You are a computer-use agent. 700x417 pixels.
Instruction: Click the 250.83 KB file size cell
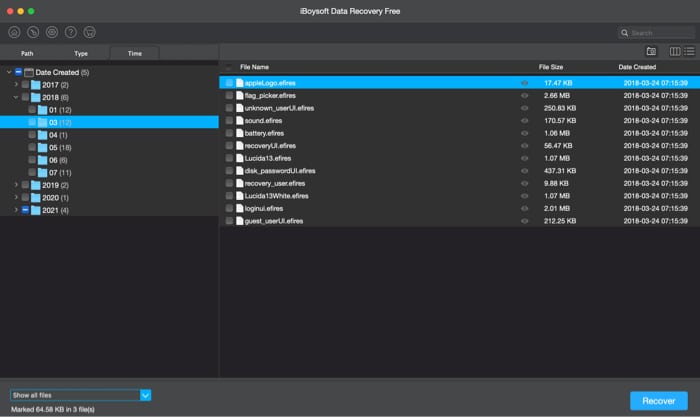click(560, 108)
